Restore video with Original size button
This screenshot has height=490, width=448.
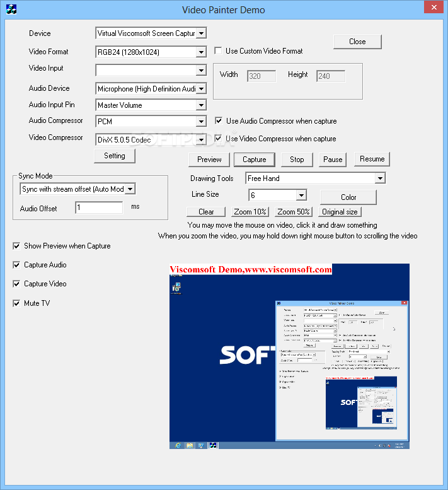coord(340,211)
